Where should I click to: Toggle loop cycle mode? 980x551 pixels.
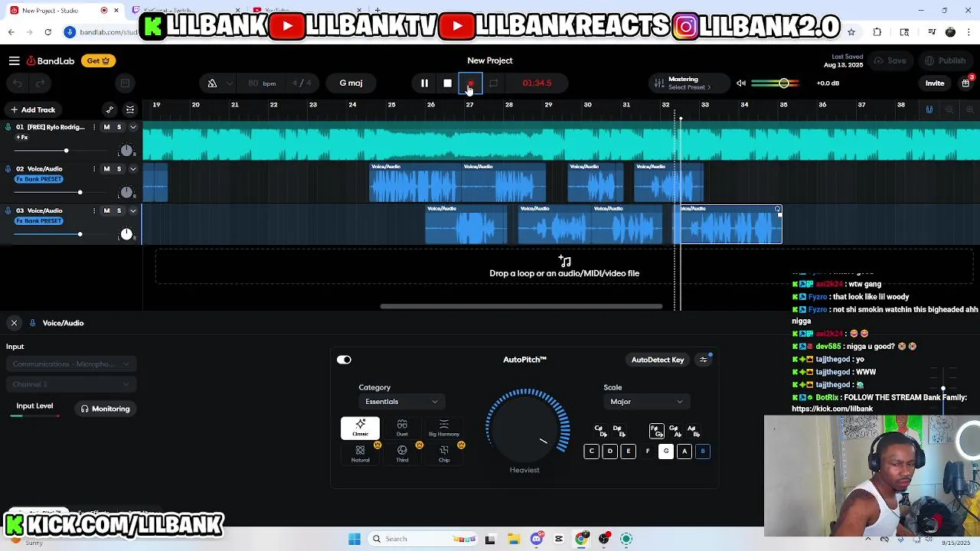coord(493,83)
